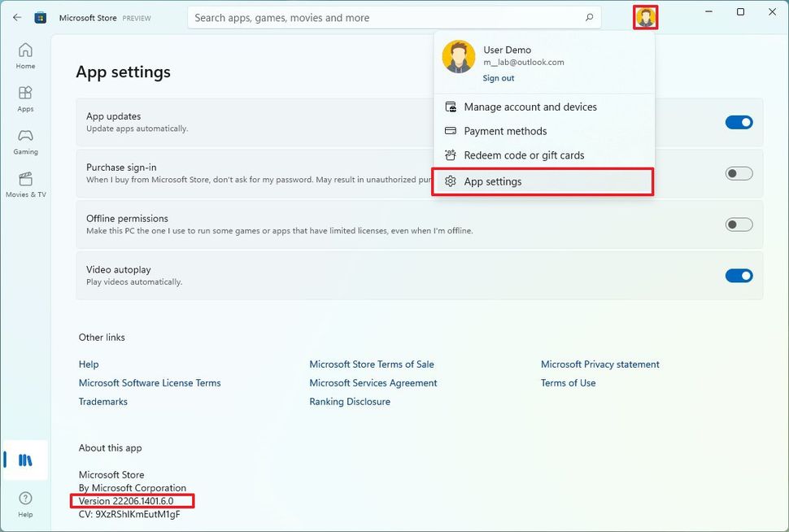789x532 pixels.
Task: Click the user profile avatar at top
Action: point(645,18)
